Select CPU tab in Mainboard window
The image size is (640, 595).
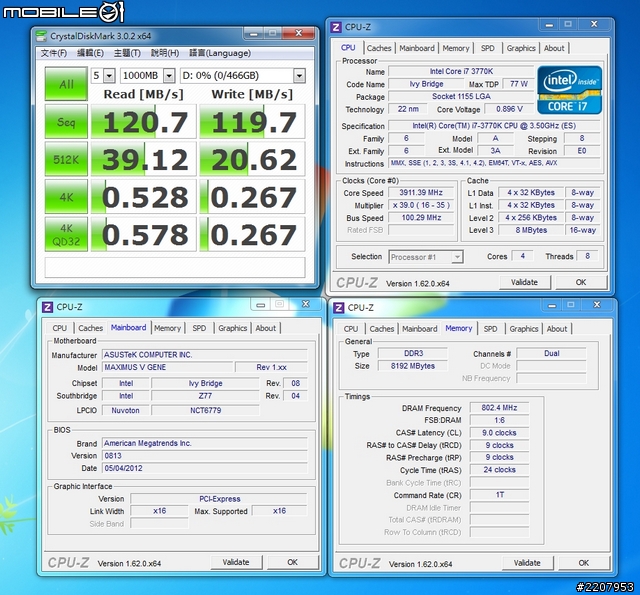click(x=59, y=328)
